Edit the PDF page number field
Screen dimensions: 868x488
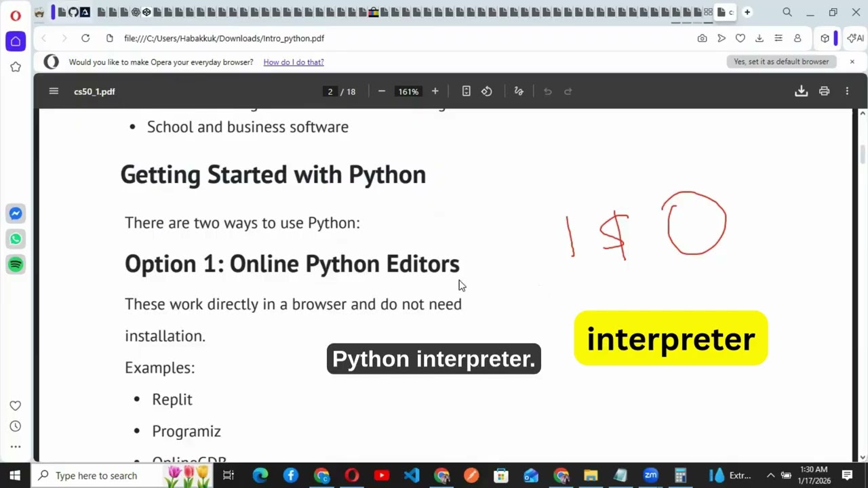[x=330, y=91]
